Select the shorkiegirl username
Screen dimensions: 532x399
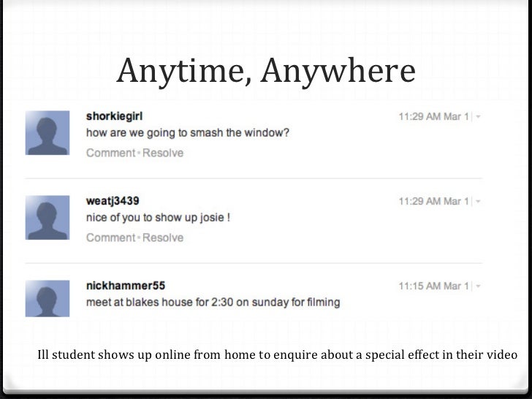114,116
